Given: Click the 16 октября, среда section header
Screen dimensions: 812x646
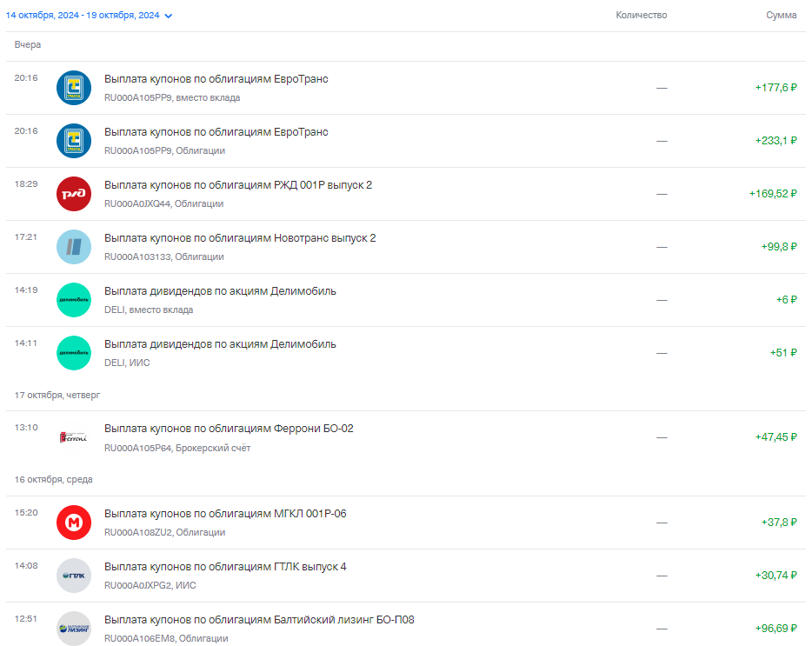Looking at the screenshot, I should coord(53,480).
